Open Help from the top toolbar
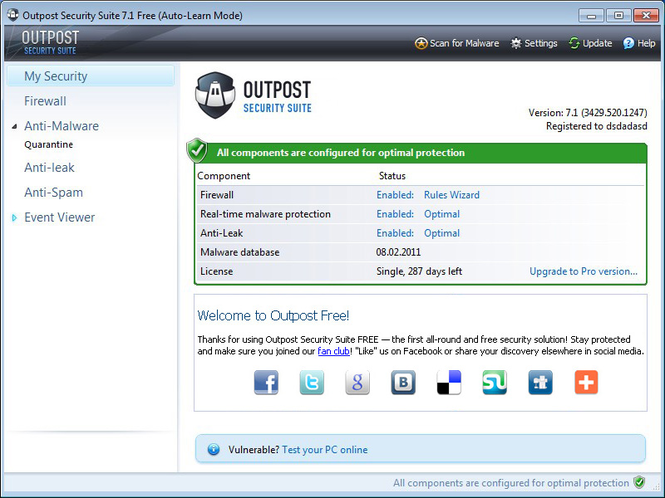This screenshot has width=665, height=498. pos(639,43)
